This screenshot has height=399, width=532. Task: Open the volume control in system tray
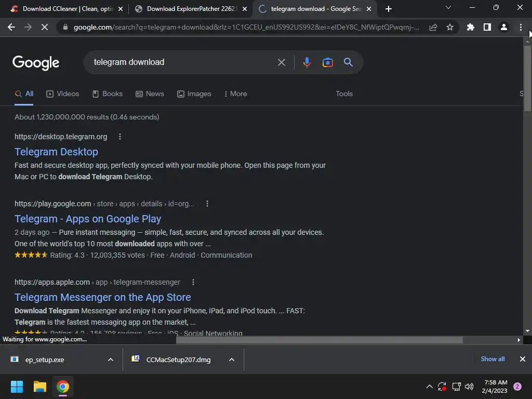469,387
